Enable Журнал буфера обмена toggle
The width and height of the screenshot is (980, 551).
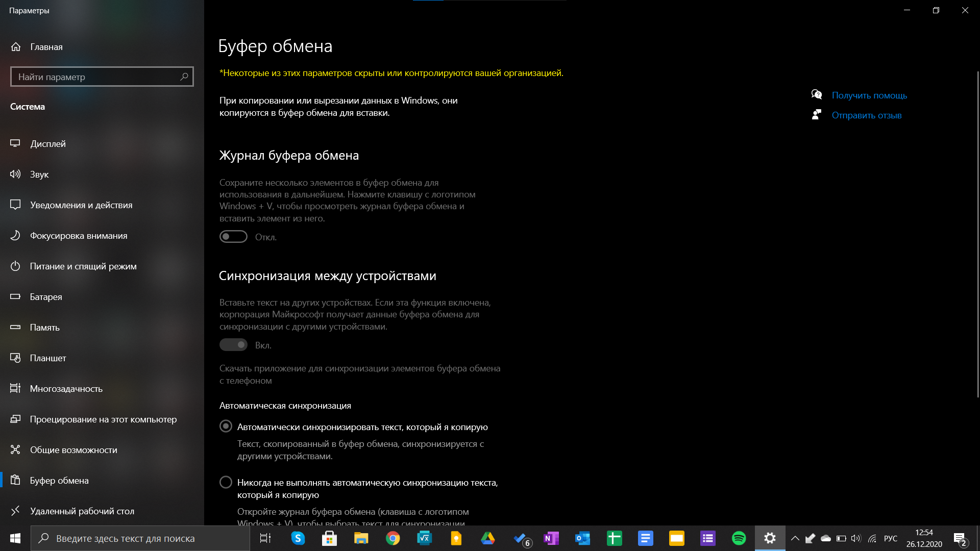234,237
